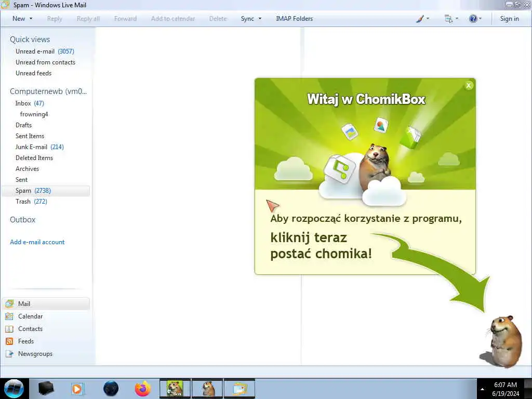Image resolution: width=532 pixels, height=399 pixels.
Task: Expand the Help dropdown arrow
Action: tap(480, 19)
